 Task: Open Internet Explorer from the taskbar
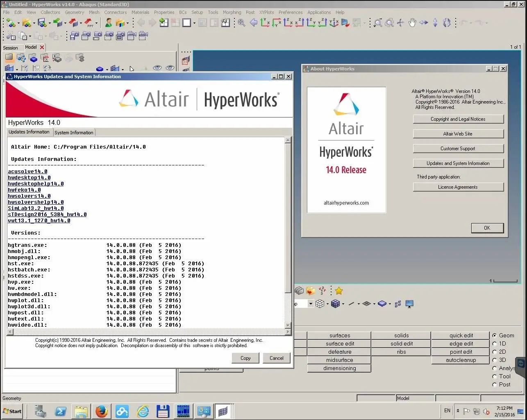point(143,411)
